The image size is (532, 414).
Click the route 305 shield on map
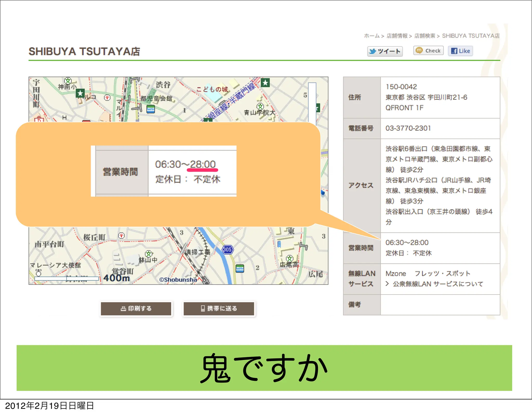(228, 249)
